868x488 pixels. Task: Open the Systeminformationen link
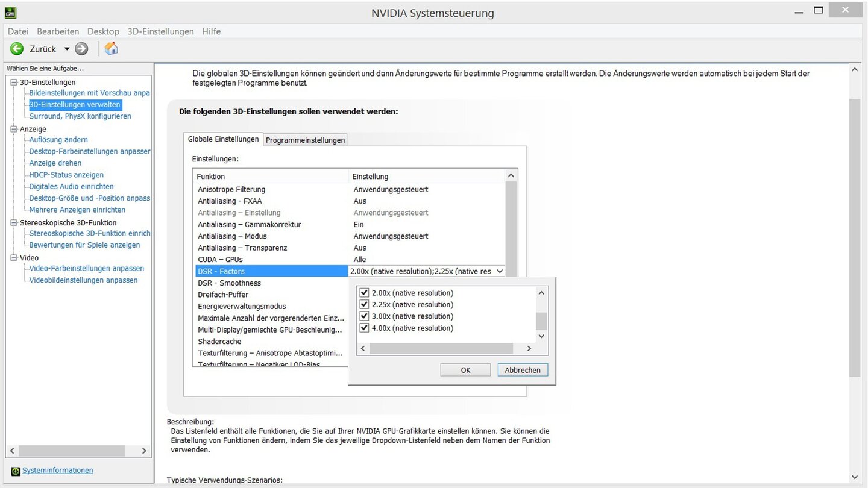(x=58, y=470)
